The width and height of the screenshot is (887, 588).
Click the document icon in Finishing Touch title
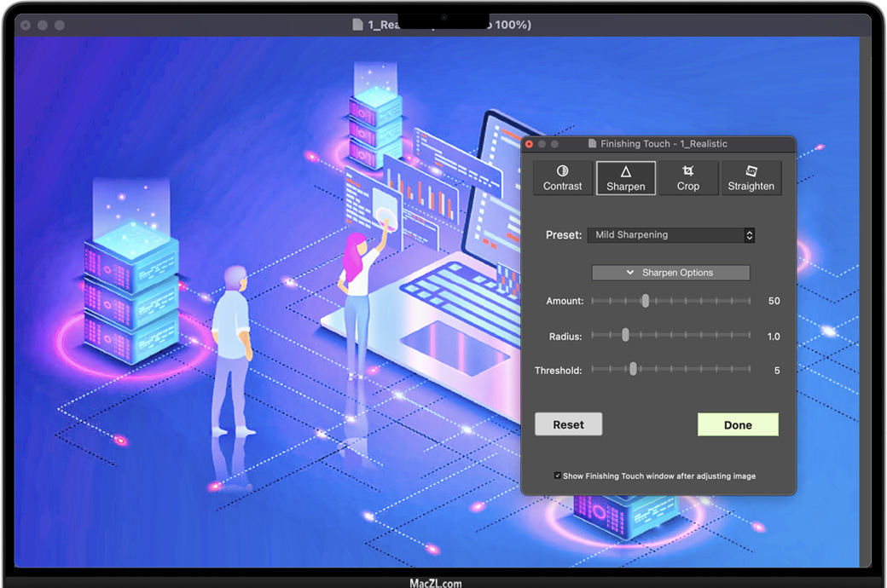click(592, 145)
